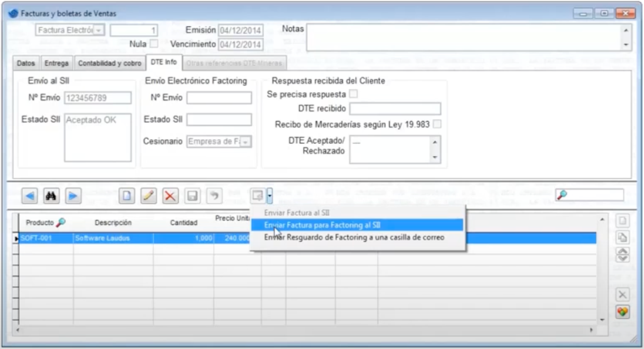Screen dimensions: 644x349
Task: Select the SOFT-001 product cell
Action: 47,238
